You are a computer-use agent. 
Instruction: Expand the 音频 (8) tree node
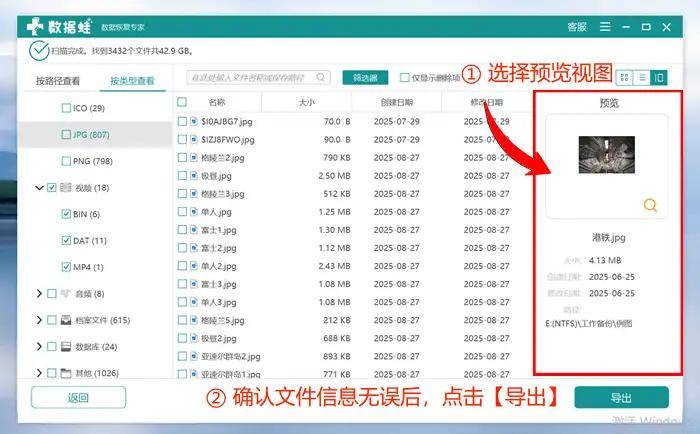click(38, 294)
